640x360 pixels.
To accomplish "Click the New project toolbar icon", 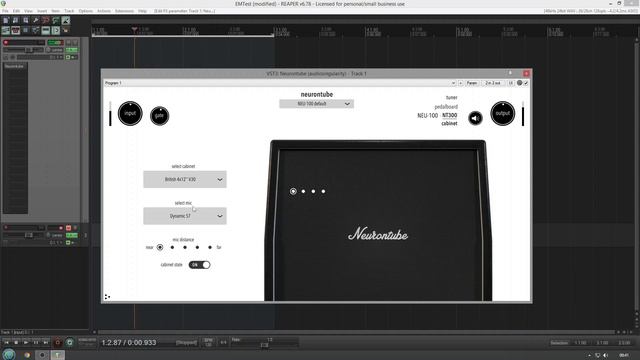I will pos(6,20).
